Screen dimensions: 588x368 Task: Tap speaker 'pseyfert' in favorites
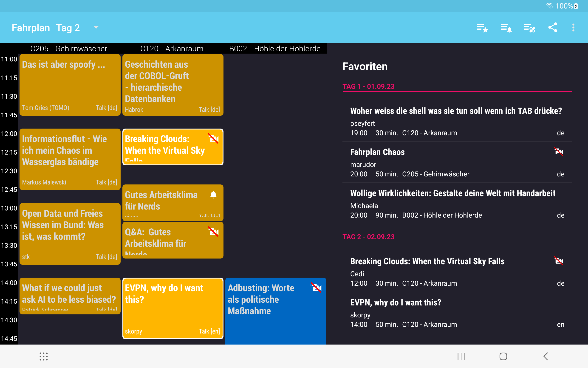(x=362, y=124)
